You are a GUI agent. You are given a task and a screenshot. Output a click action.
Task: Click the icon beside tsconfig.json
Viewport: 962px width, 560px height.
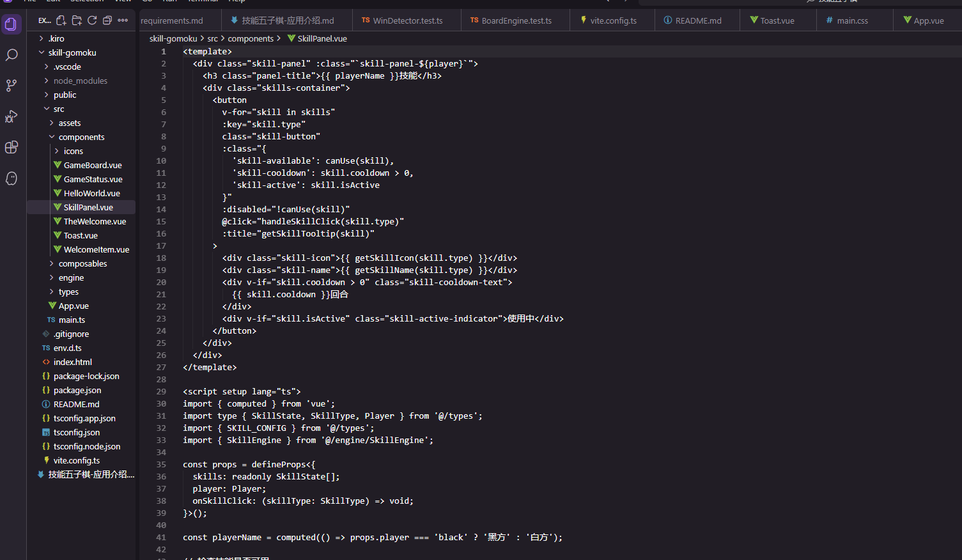point(46,432)
